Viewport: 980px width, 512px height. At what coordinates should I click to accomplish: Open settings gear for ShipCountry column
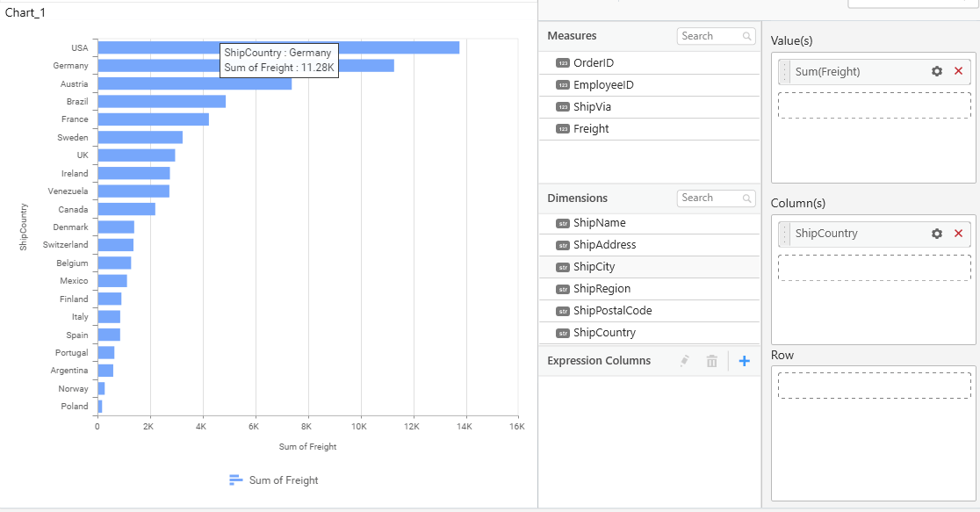(937, 234)
